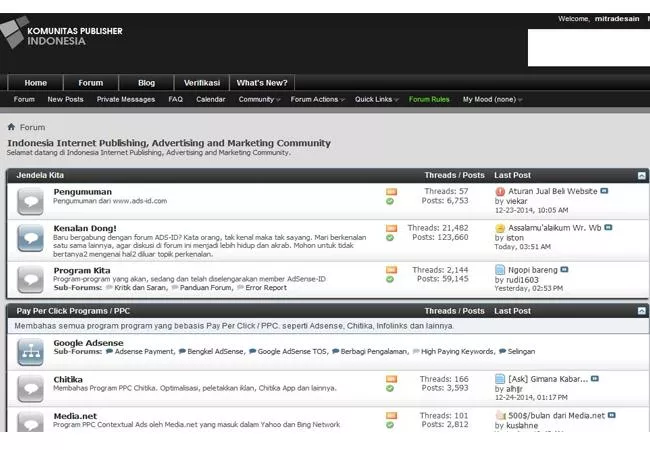Image resolution: width=650 pixels, height=450 pixels.
Task: Collapse the Pay Per Click Programs category
Action: pos(641,311)
